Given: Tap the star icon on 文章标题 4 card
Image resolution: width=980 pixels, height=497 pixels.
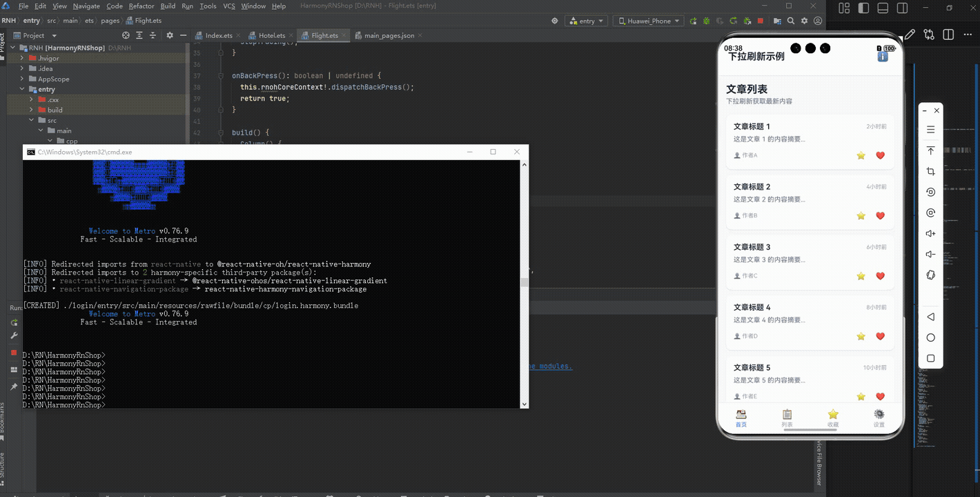Looking at the screenshot, I should pos(861,336).
